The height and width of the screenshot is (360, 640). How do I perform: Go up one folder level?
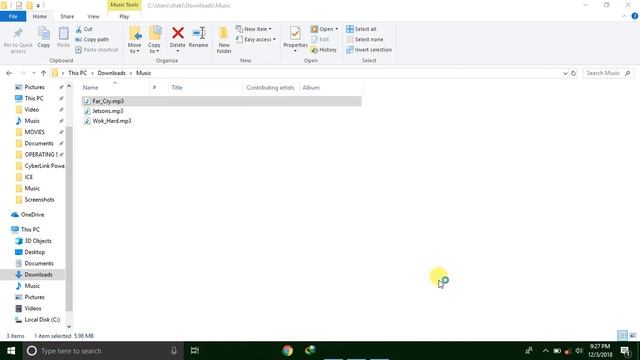(43, 73)
